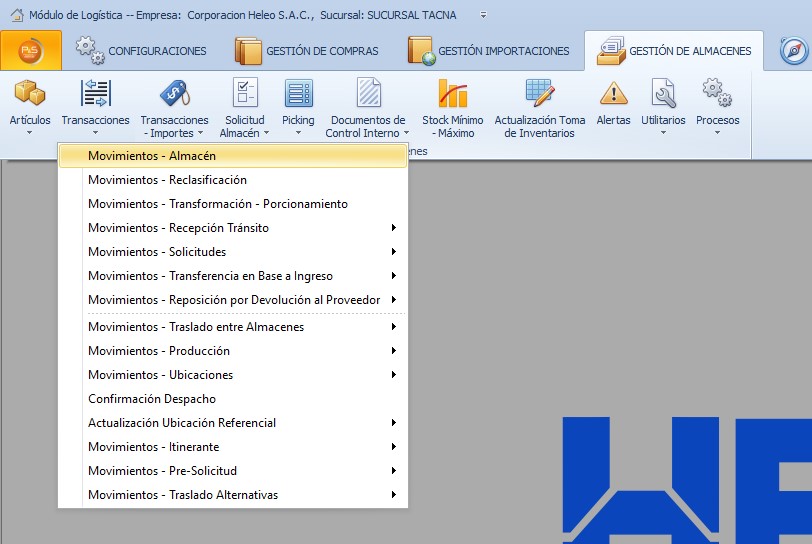This screenshot has width=812, height=544.
Task: Open the Gestión Importaciones tab
Action: point(490,51)
